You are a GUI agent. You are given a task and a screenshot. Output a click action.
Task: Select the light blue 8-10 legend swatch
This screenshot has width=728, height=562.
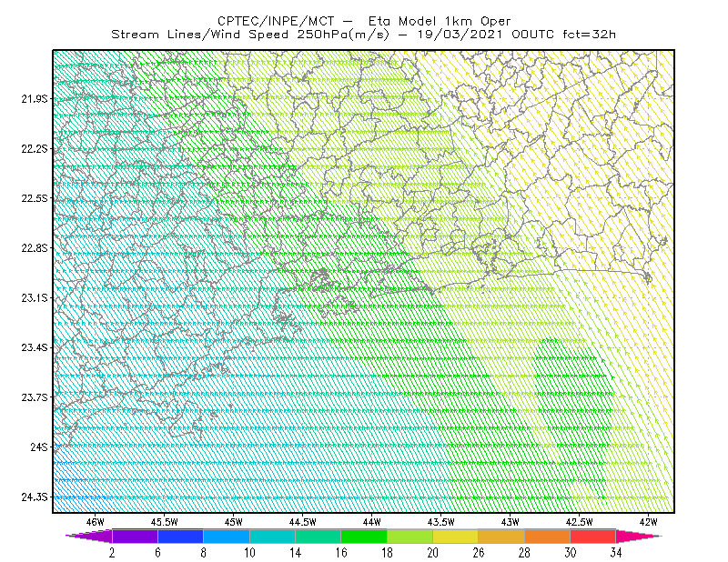point(227,536)
